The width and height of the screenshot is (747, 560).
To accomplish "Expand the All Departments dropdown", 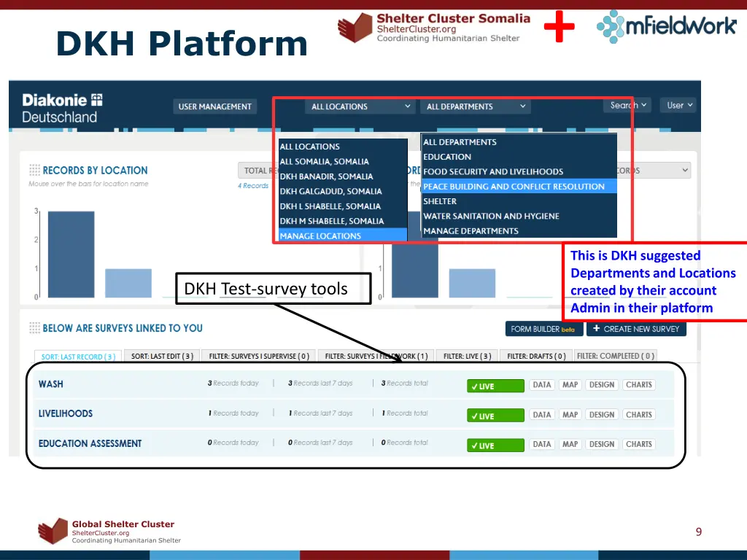I will pos(475,106).
